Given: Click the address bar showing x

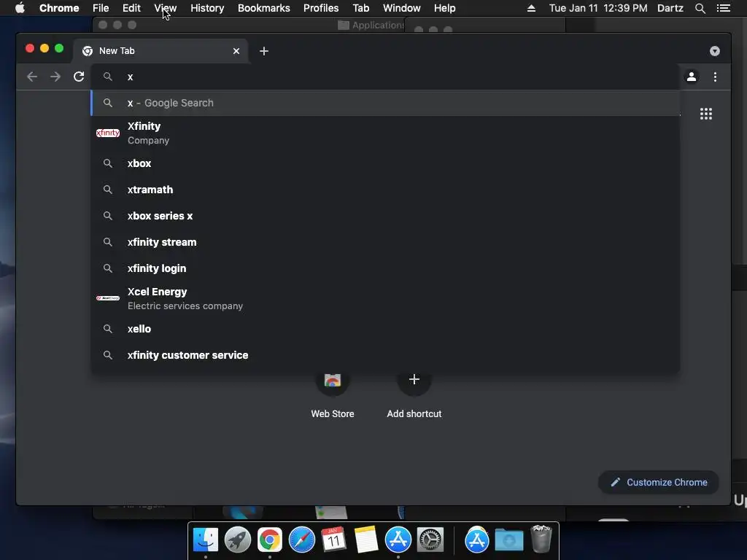Looking at the screenshot, I should 385,77.
